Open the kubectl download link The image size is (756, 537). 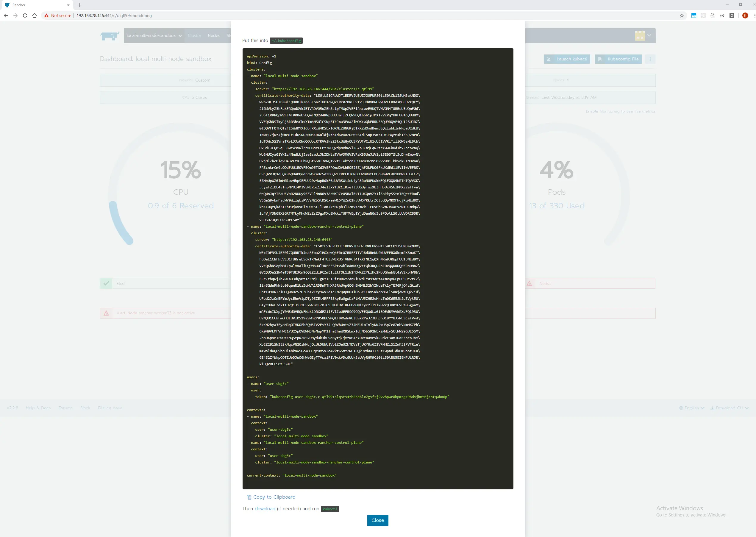(x=265, y=508)
